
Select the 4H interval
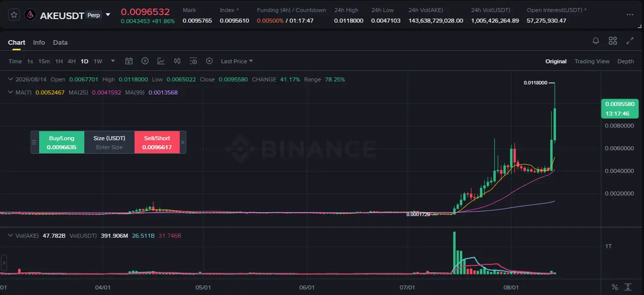click(71, 61)
